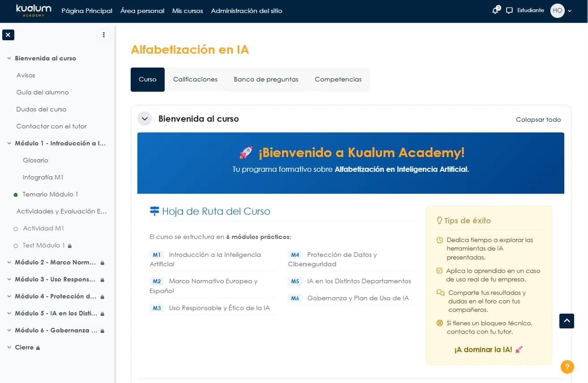Click the back-to-top arrow button
Image resolution: width=588 pixels, height=383 pixels.
[567, 321]
